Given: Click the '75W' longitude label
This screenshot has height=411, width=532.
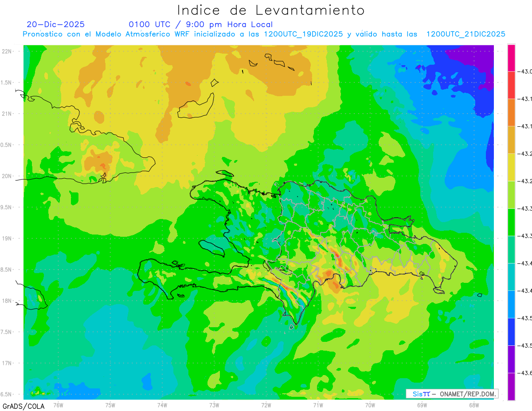Looking at the screenshot, I should point(110,405).
